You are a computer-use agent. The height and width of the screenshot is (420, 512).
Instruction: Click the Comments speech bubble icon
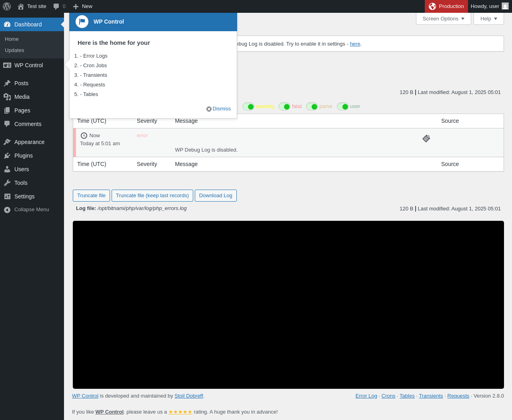coord(7,124)
